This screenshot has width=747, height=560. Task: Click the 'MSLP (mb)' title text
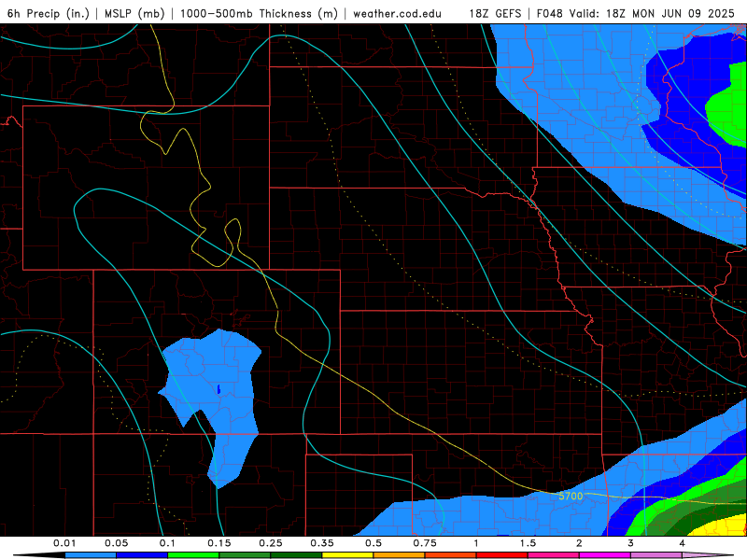click(134, 13)
